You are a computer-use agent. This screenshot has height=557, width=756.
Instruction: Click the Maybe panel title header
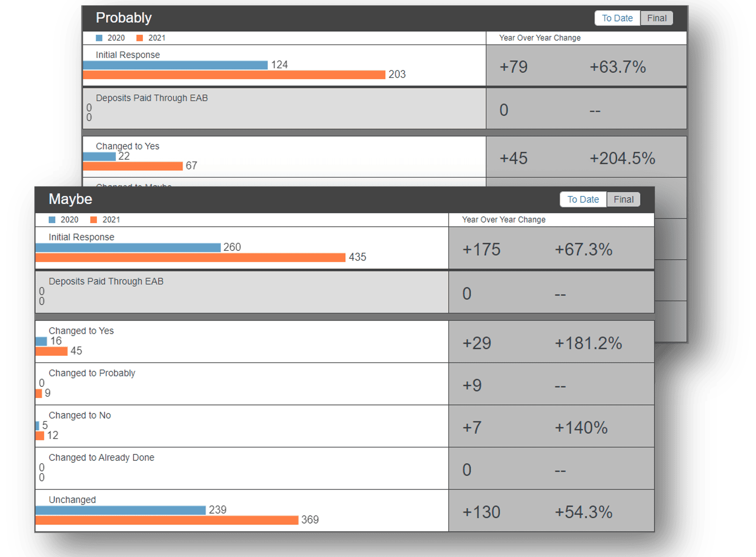click(x=70, y=199)
